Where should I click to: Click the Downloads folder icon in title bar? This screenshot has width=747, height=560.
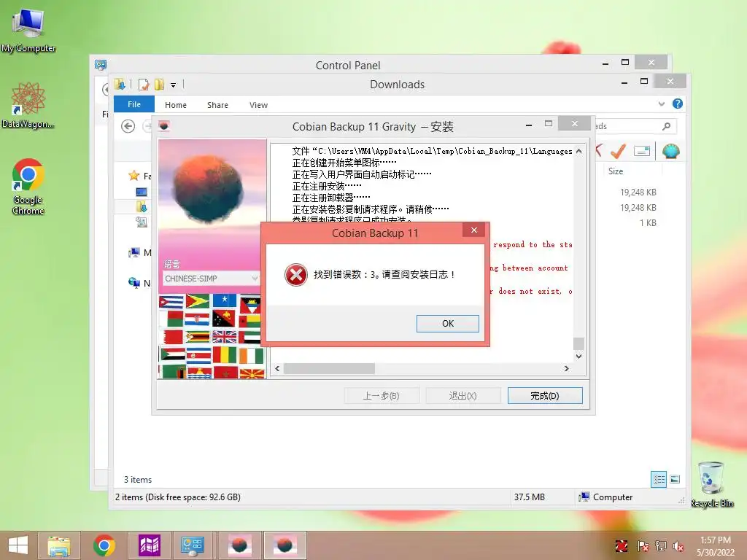coord(120,85)
